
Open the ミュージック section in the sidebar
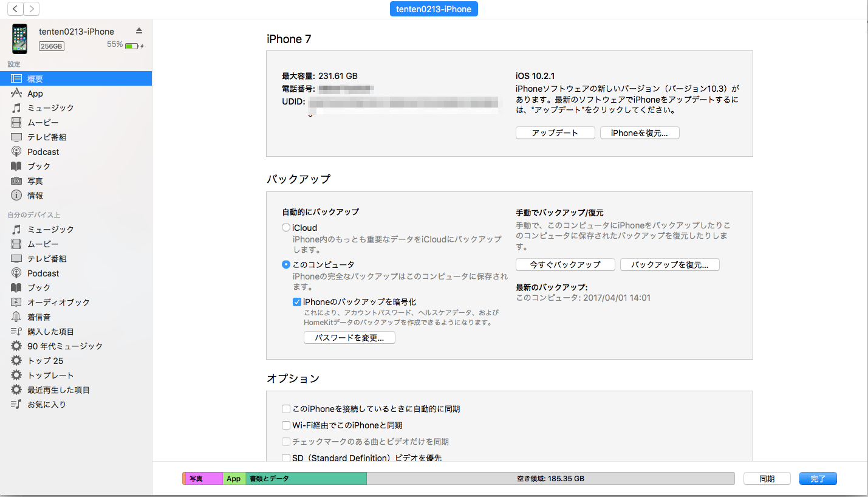click(x=43, y=108)
